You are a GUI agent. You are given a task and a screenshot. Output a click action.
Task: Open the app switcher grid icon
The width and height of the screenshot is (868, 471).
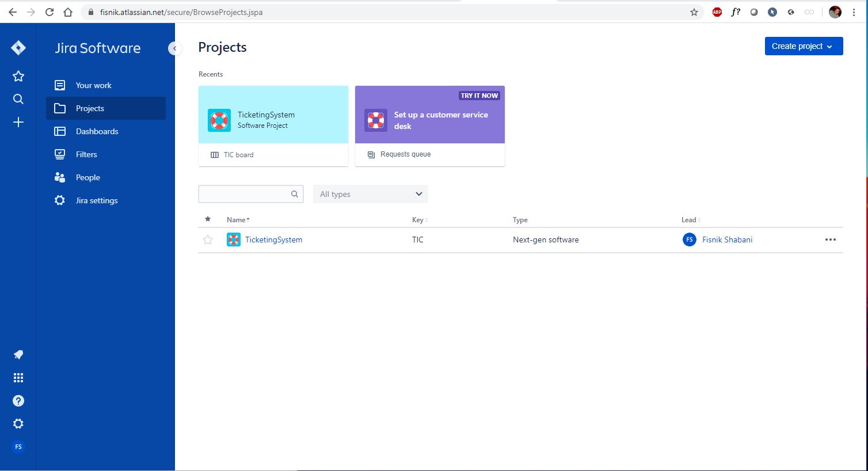18,378
